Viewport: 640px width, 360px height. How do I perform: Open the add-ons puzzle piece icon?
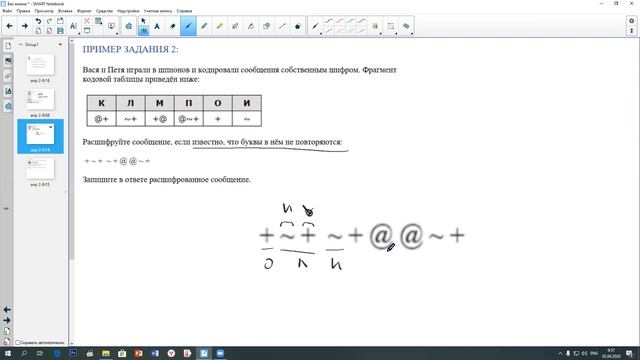click(x=129, y=26)
